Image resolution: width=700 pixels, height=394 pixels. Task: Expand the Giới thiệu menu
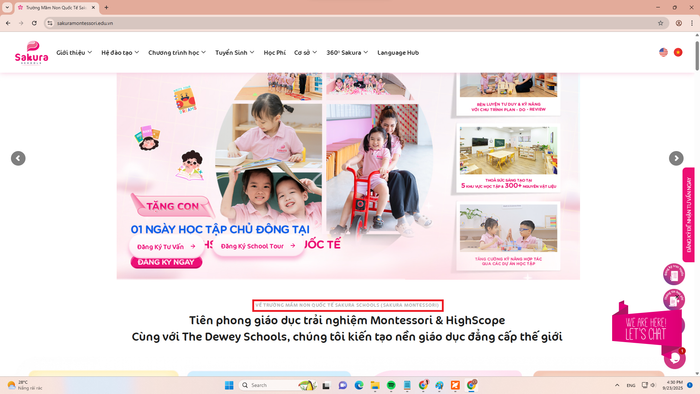click(74, 53)
